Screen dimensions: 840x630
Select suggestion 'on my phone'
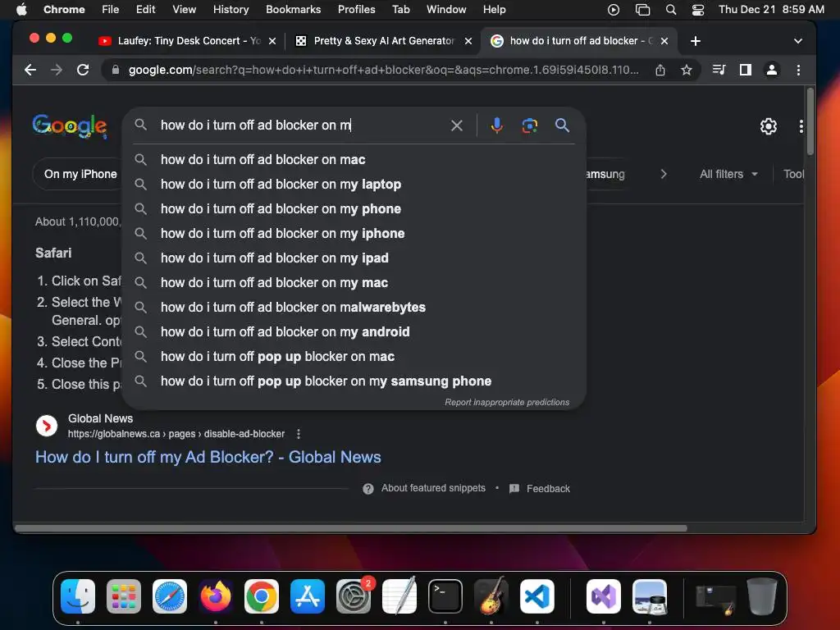(354, 209)
